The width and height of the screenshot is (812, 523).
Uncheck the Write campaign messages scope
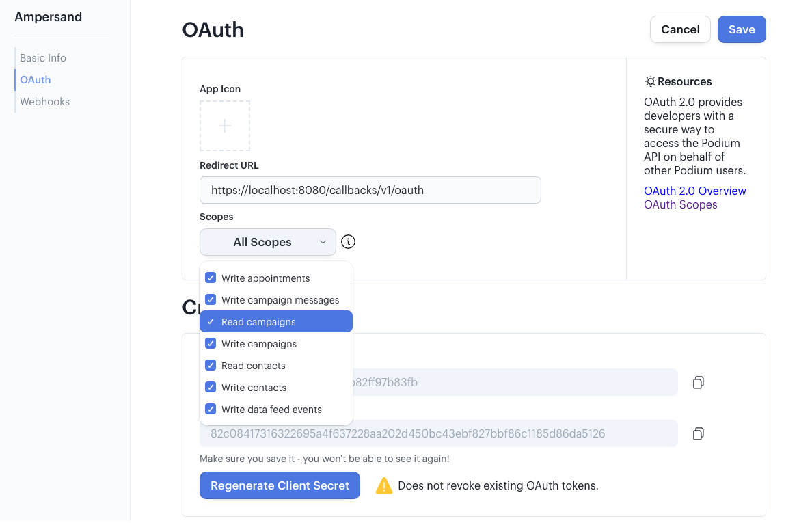tap(211, 300)
